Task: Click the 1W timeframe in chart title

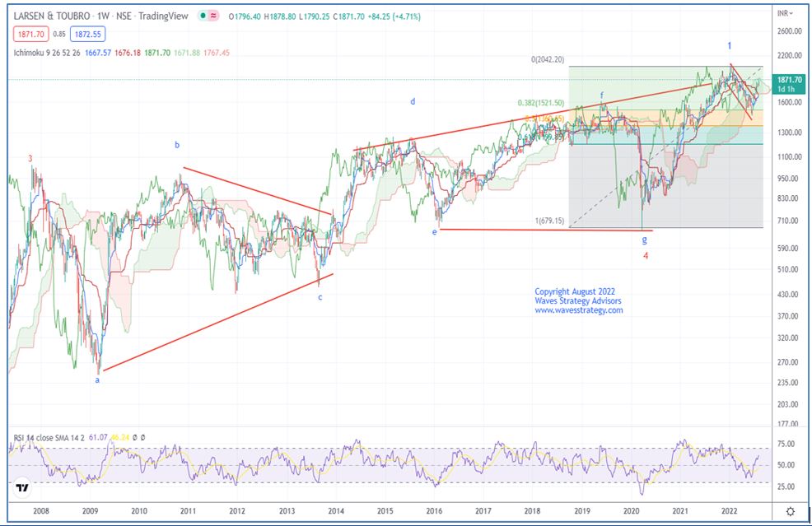Action: (x=103, y=16)
